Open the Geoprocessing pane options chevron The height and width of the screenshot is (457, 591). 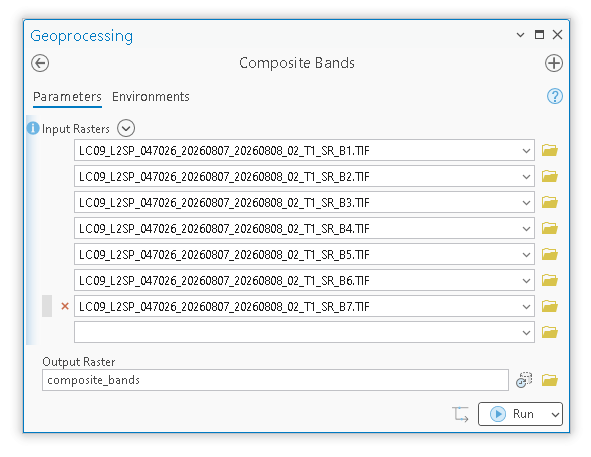click(x=520, y=35)
